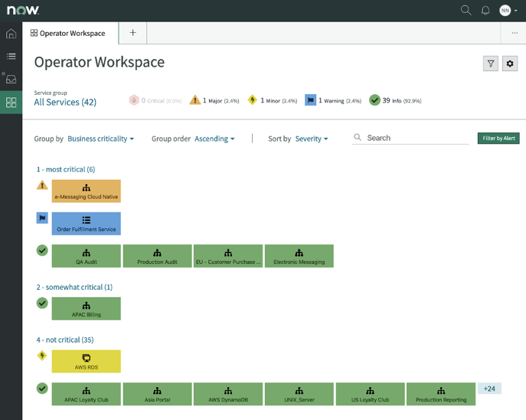The height and width of the screenshot is (420, 526).
Task: Open the three-dot more options menu
Action: click(515, 33)
